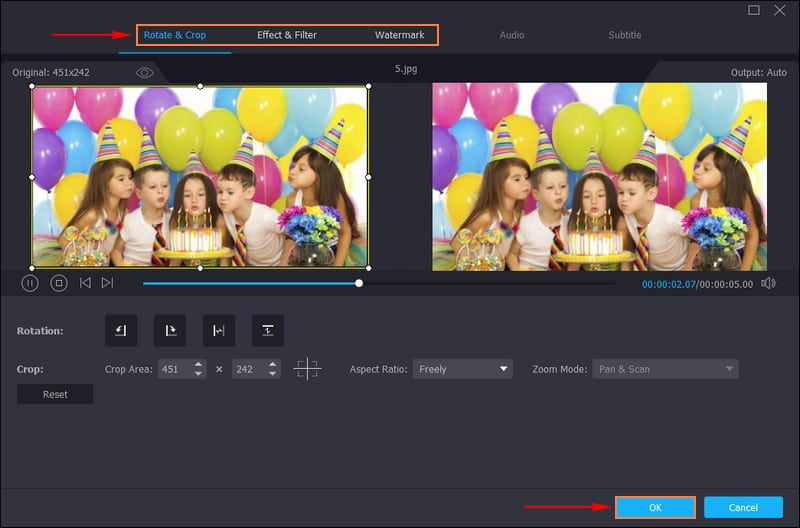Toggle the original preview eye icon

145,73
